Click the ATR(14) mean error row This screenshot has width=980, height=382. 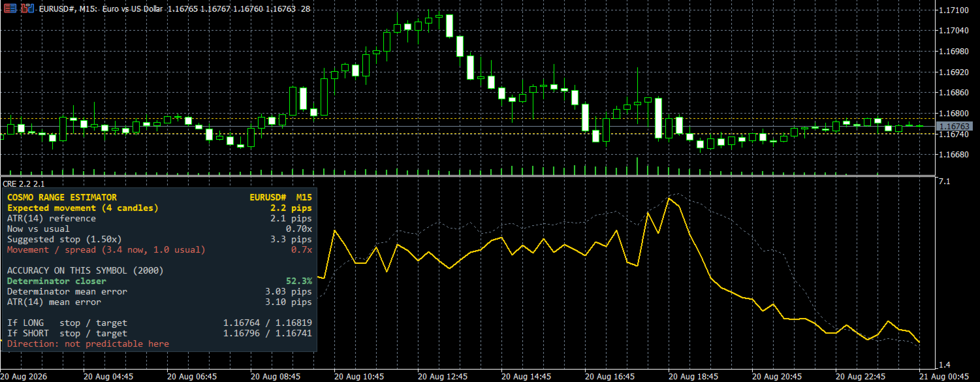click(x=159, y=302)
